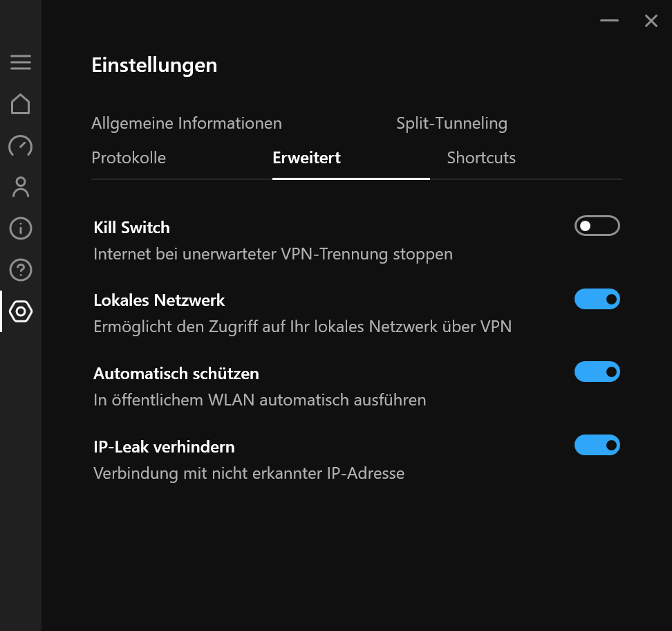Image resolution: width=672 pixels, height=631 pixels.
Task: Minimize the VPN settings window
Action: tap(609, 21)
